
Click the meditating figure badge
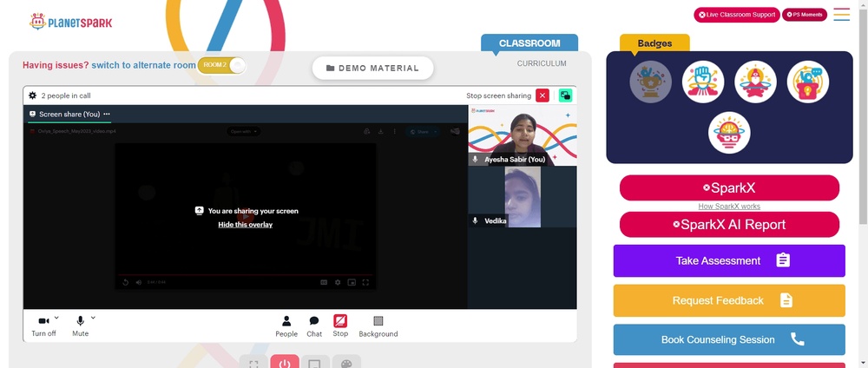point(756,82)
